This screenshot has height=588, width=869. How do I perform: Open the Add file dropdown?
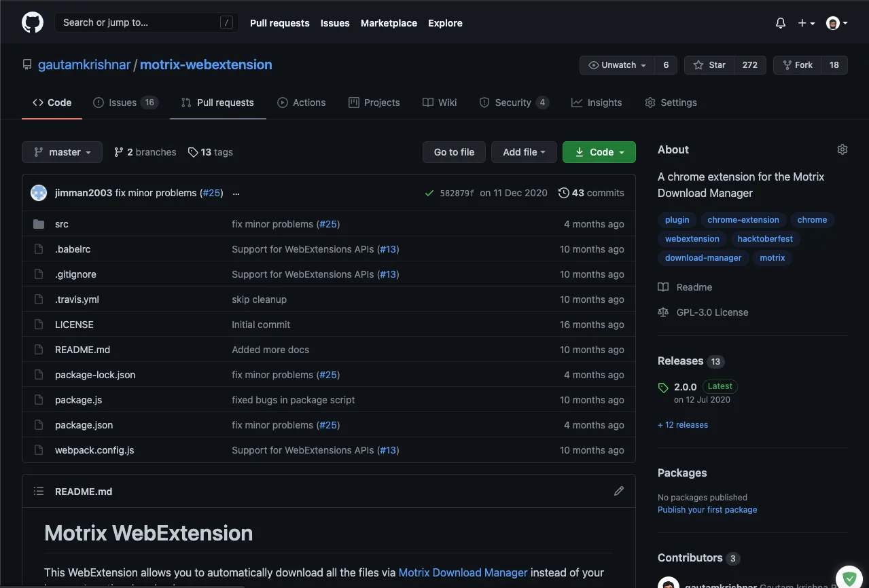tap(524, 152)
